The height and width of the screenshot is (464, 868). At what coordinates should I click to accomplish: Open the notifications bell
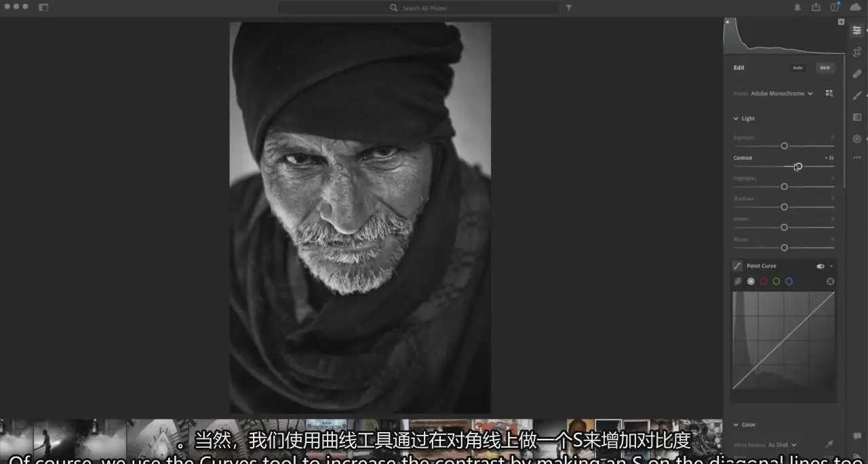click(797, 7)
